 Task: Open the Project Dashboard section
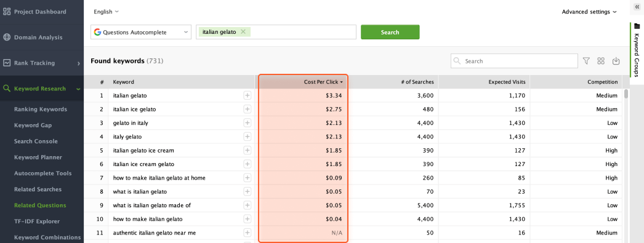[x=40, y=12]
